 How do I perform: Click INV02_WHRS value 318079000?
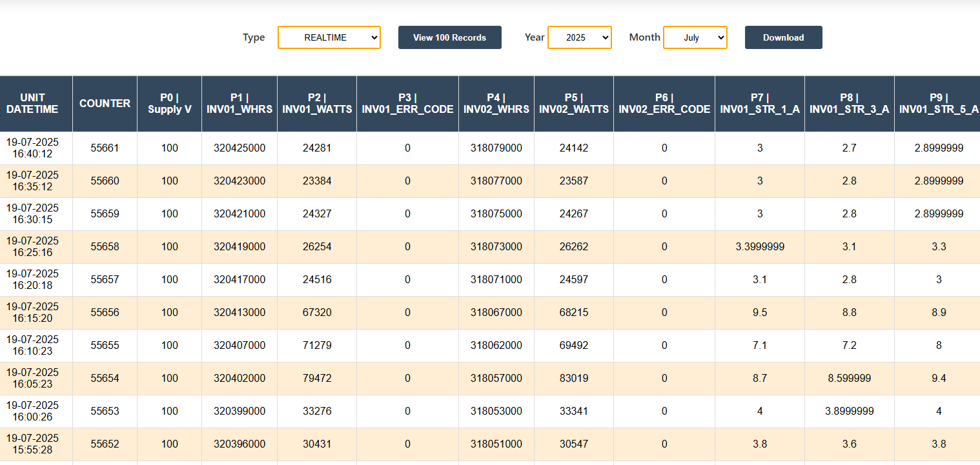pos(496,148)
